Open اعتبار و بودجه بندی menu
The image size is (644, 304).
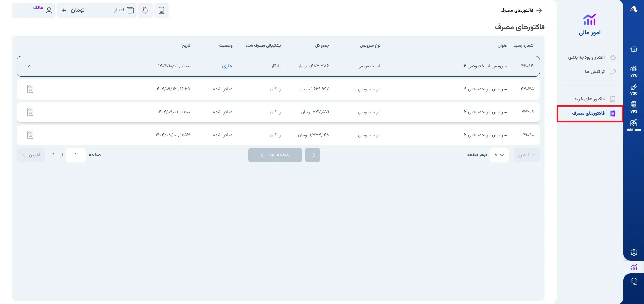point(592,57)
